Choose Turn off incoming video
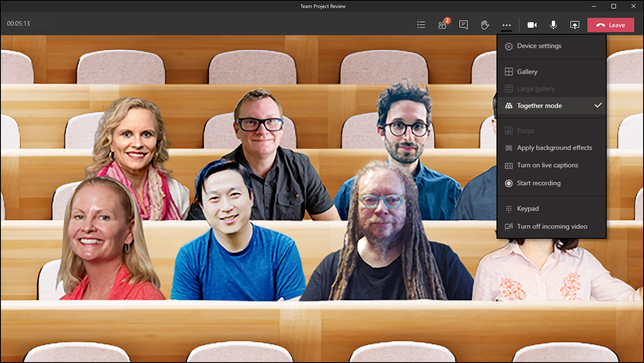Viewport: 644px width, 363px height. (552, 226)
